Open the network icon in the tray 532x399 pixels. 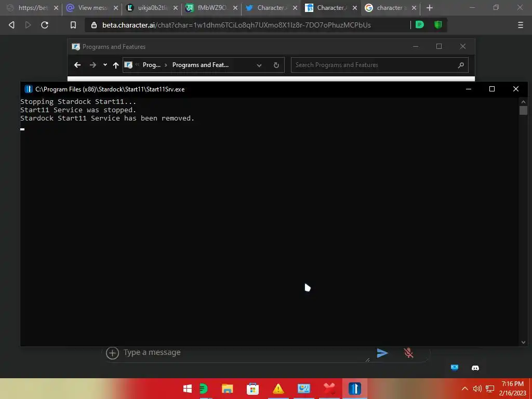point(490,389)
